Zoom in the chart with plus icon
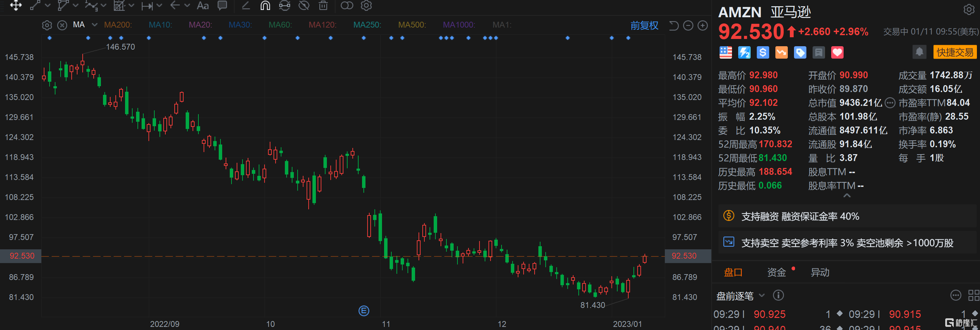980x330 pixels. click(702, 26)
